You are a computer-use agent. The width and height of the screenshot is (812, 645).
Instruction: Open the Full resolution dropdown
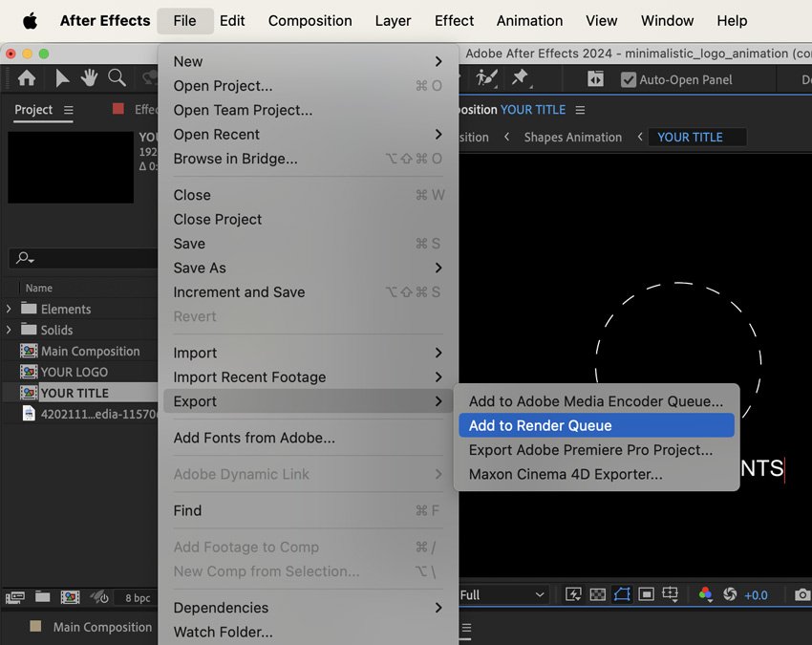pos(502,594)
